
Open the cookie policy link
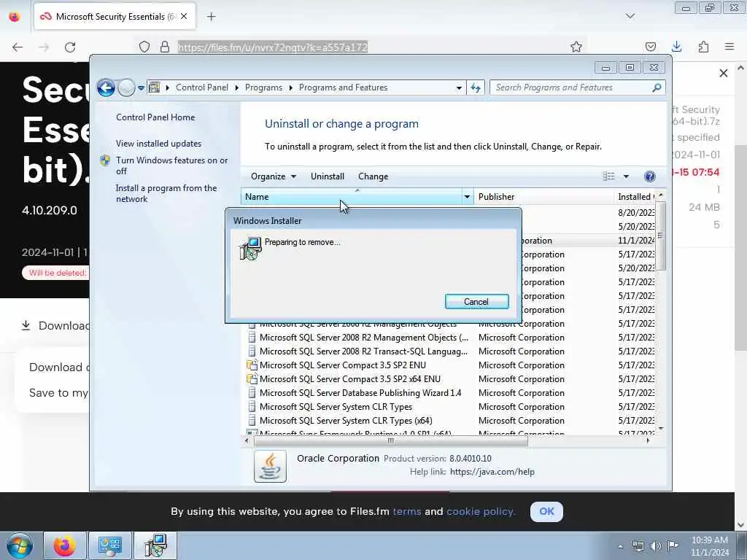click(x=481, y=511)
